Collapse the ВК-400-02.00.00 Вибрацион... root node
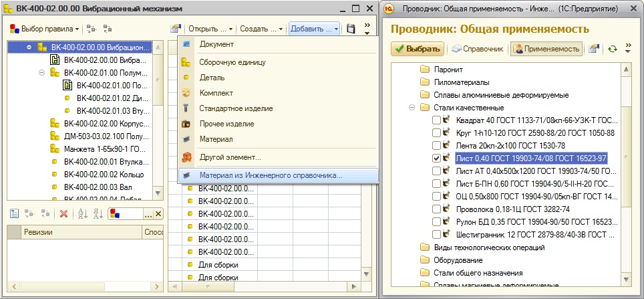Screen dimensions: 644x299 29,47
